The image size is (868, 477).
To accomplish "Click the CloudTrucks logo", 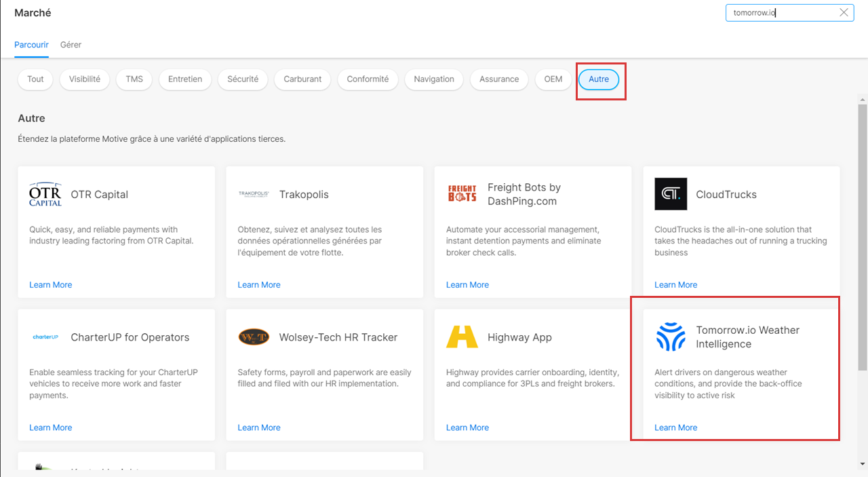I will pos(671,194).
